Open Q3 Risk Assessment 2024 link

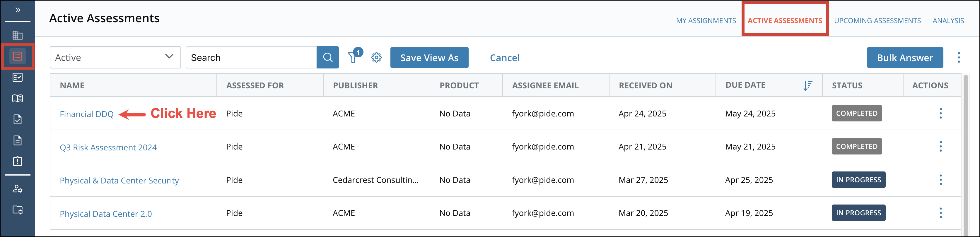[x=108, y=147]
